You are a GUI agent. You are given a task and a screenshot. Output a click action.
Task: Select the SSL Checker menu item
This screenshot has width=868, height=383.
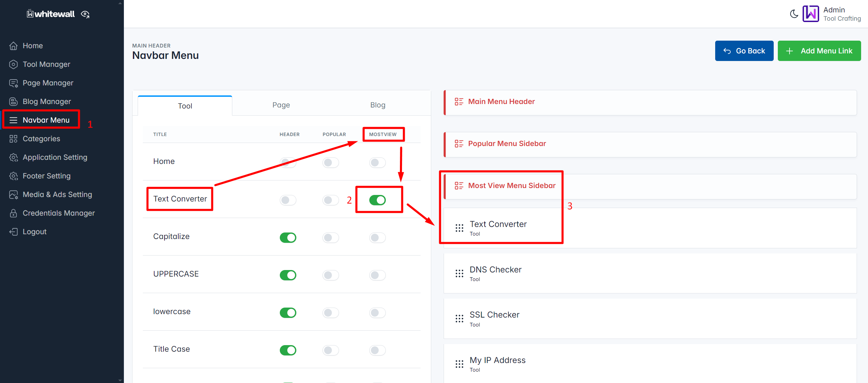[x=650, y=319]
